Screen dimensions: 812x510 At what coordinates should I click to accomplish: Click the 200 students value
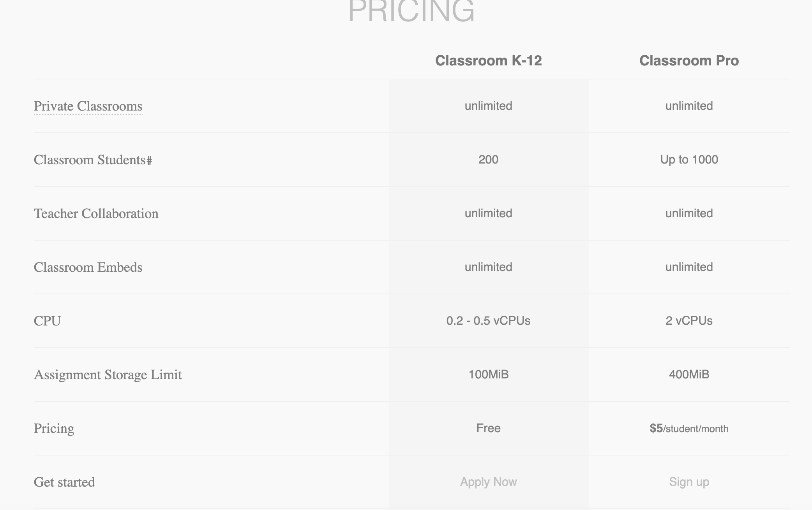click(x=488, y=160)
